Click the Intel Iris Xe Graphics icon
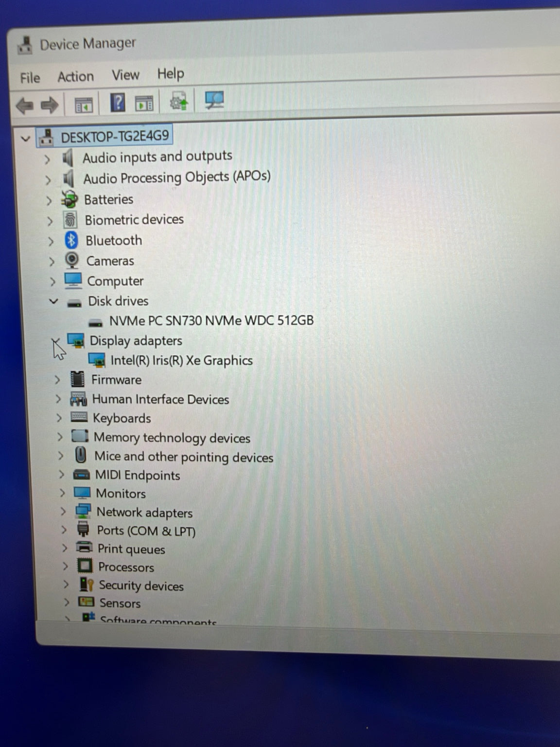The width and height of the screenshot is (560, 747). click(x=97, y=360)
